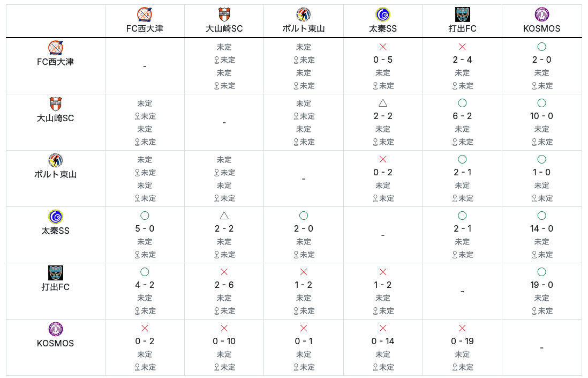This screenshot has width=588, height=378.
Task: Click KOSMOS logo in the header row
Action: point(541,14)
